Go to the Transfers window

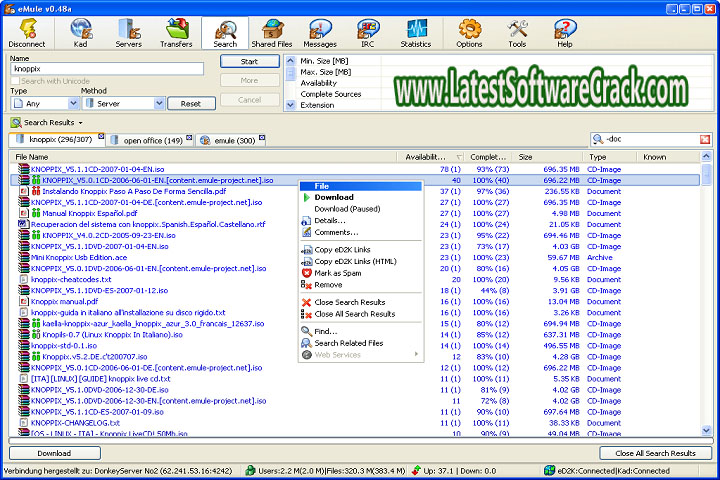[176, 33]
